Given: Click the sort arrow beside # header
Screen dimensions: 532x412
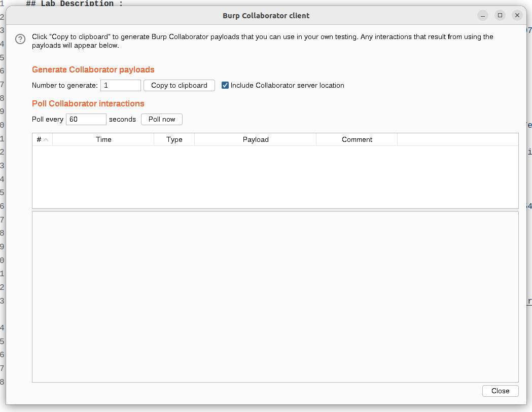Looking at the screenshot, I should click(46, 140).
